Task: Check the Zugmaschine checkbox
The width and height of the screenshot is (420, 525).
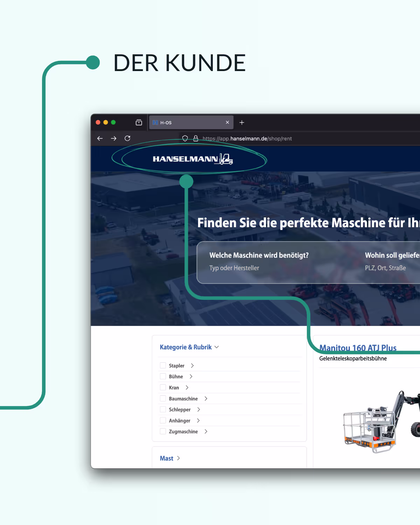Action: point(163,431)
